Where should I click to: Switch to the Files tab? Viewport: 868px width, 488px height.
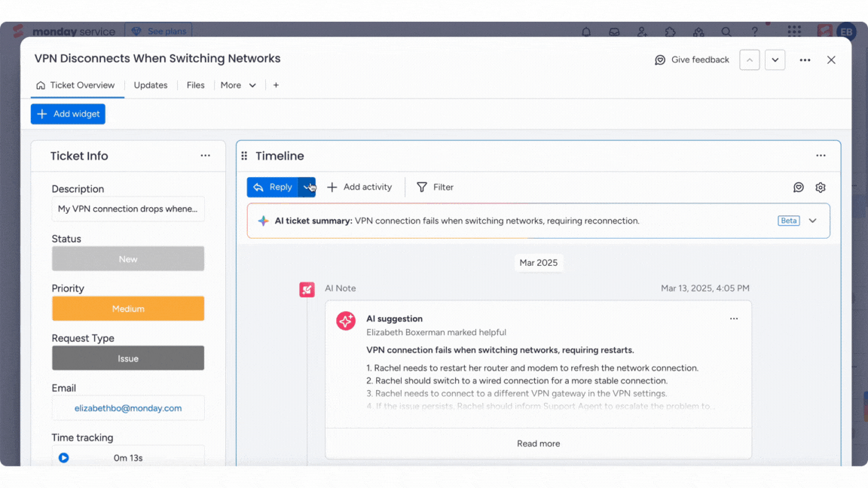(x=195, y=85)
